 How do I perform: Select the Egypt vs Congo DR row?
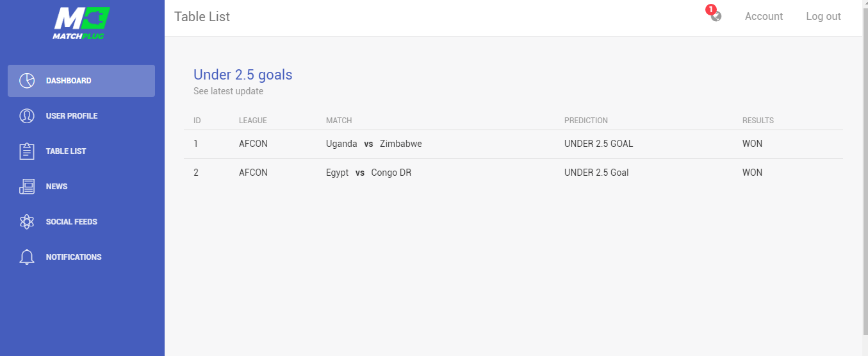(x=513, y=173)
